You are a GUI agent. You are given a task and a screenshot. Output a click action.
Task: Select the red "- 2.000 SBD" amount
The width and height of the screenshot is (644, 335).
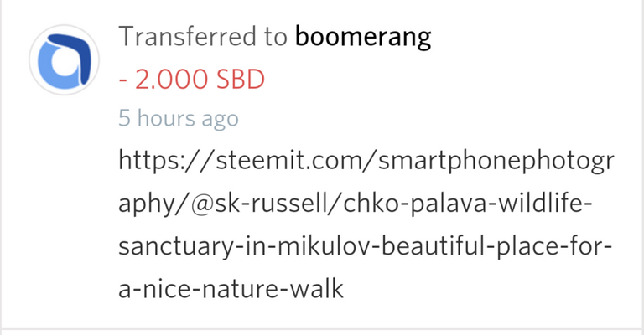click(191, 79)
